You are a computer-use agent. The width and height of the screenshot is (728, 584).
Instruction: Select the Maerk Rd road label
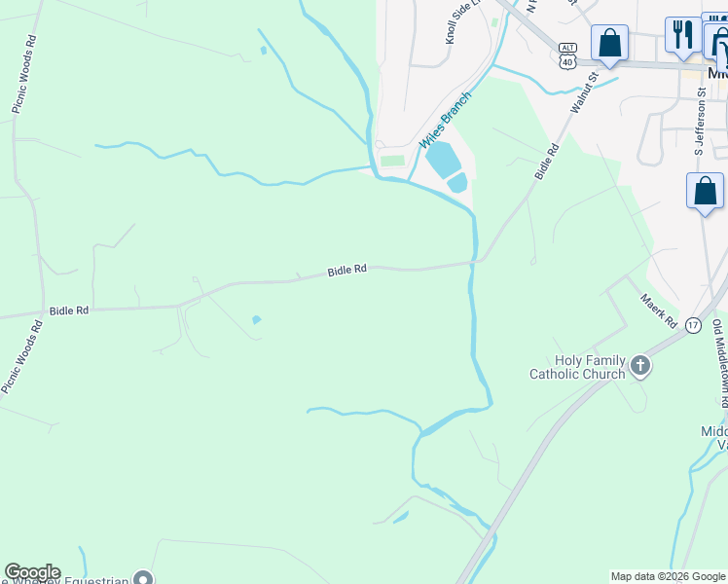[658, 310]
